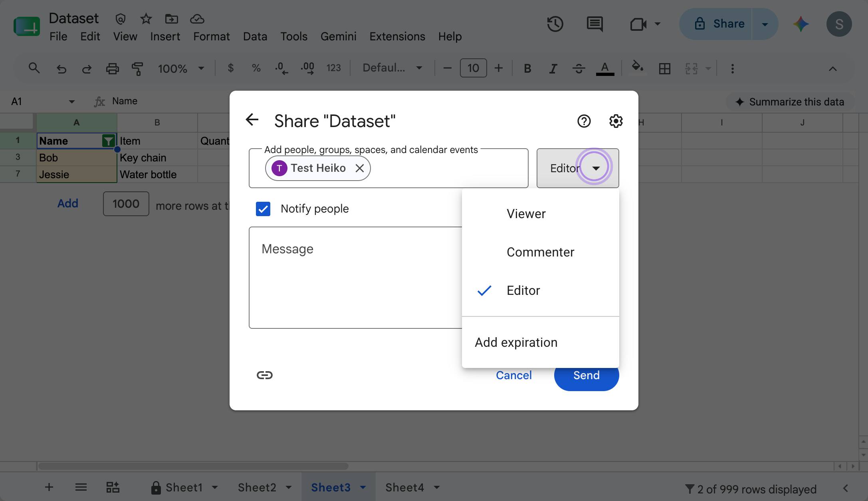Open the comments icon in the header
Screen dimensions: 868x501
(x=595, y=24)
